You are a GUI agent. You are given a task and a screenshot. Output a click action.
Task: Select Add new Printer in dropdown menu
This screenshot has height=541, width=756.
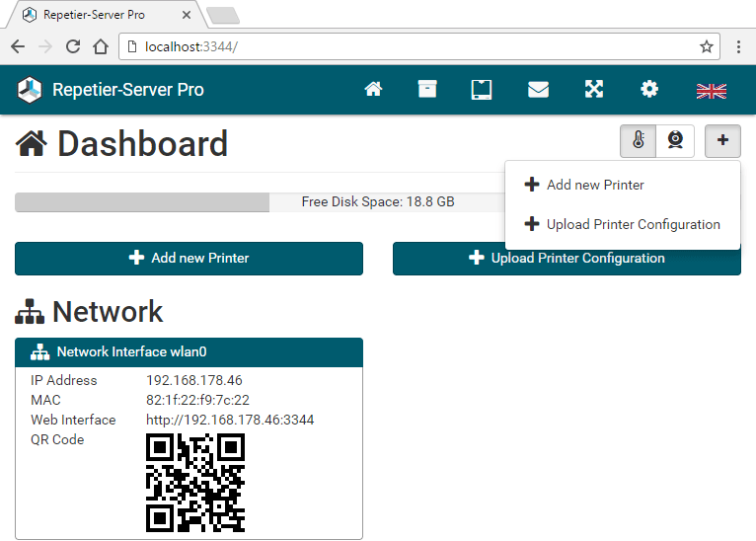click(595, 185)
